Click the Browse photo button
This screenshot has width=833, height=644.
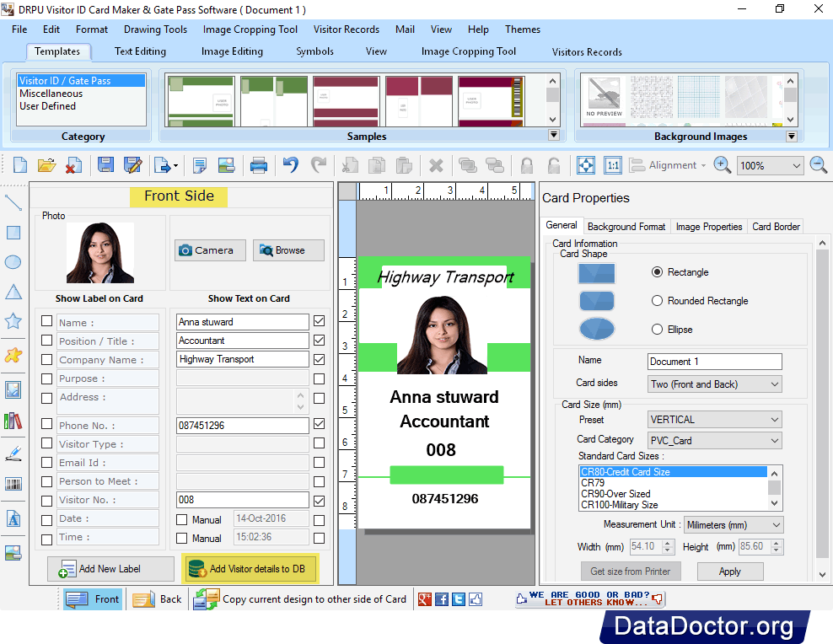[288, 250]
